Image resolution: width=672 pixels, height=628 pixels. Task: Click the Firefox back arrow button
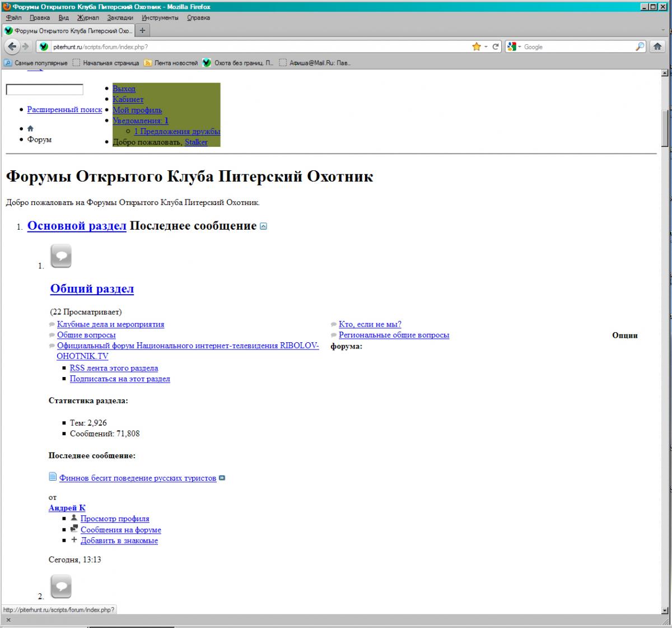(13, 46)
